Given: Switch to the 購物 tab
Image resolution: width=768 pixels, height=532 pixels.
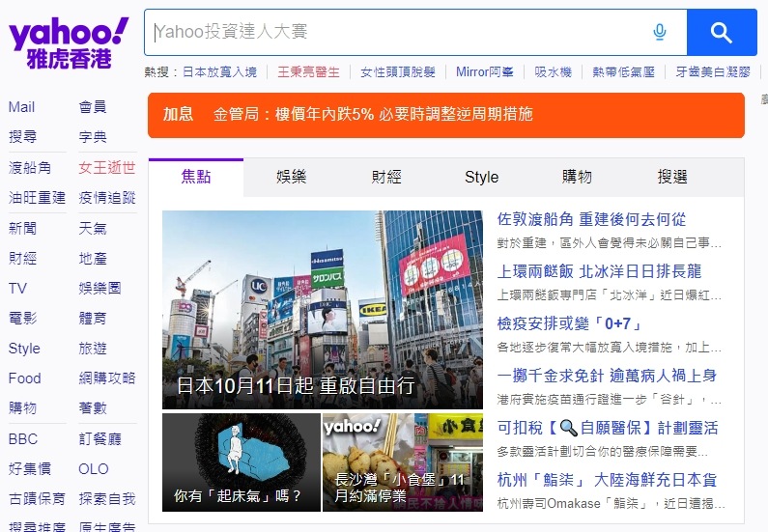Looking at the screenshot, I should click(577, 177).
